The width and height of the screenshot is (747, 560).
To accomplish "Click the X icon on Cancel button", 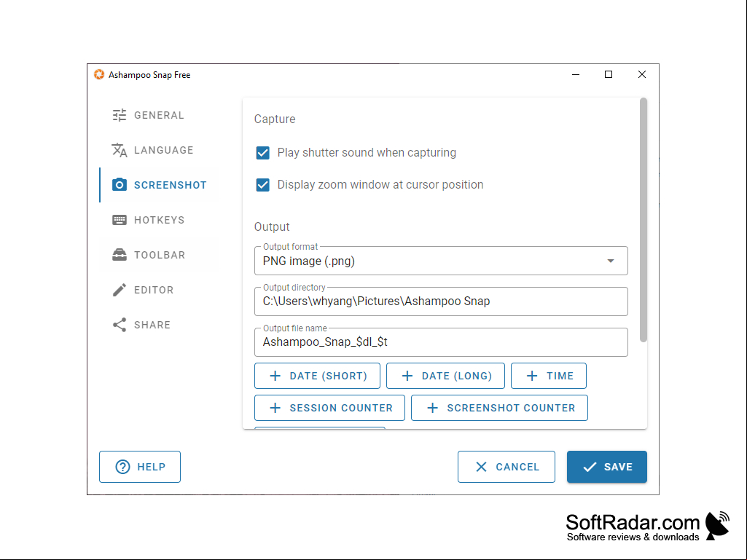I will click(481, 467).
